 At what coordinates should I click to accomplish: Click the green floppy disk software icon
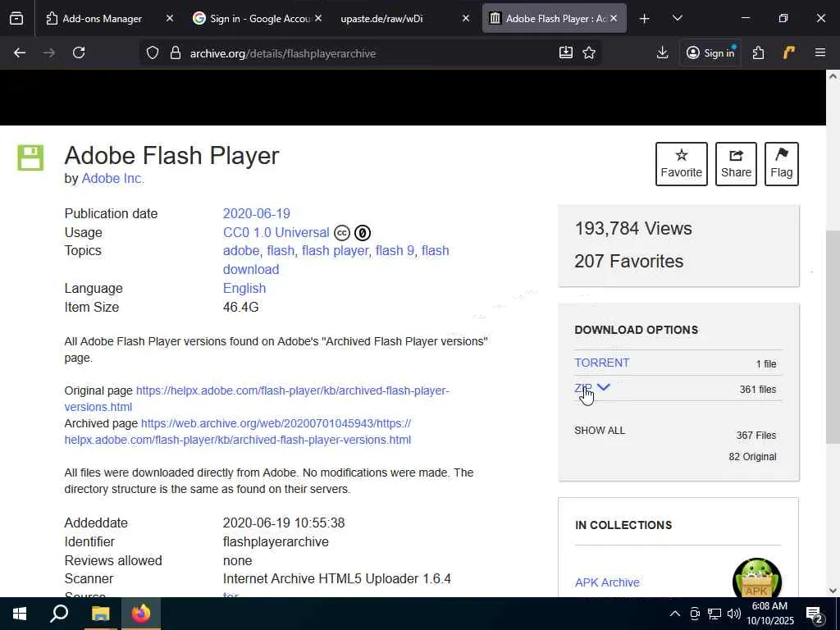(x=30, y=157)
